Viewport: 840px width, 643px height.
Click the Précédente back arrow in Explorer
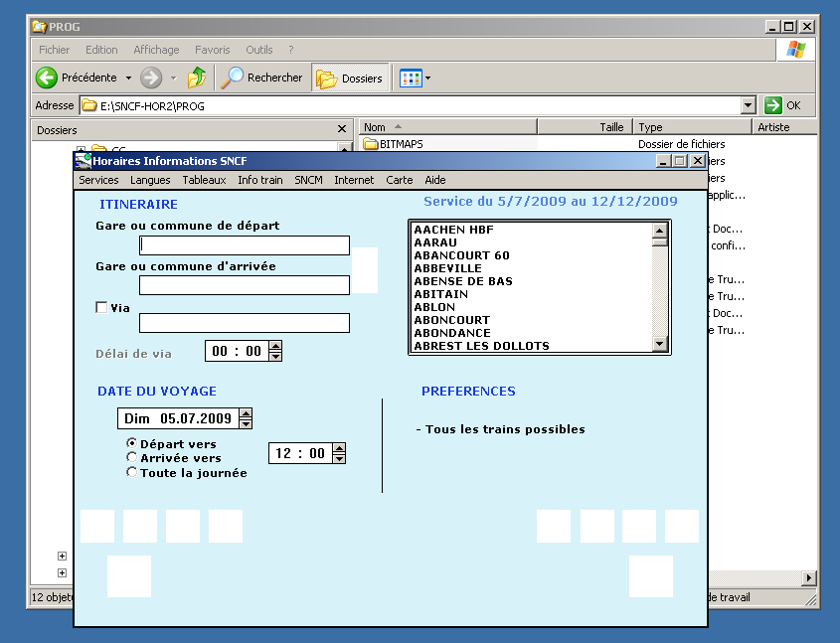47,78
